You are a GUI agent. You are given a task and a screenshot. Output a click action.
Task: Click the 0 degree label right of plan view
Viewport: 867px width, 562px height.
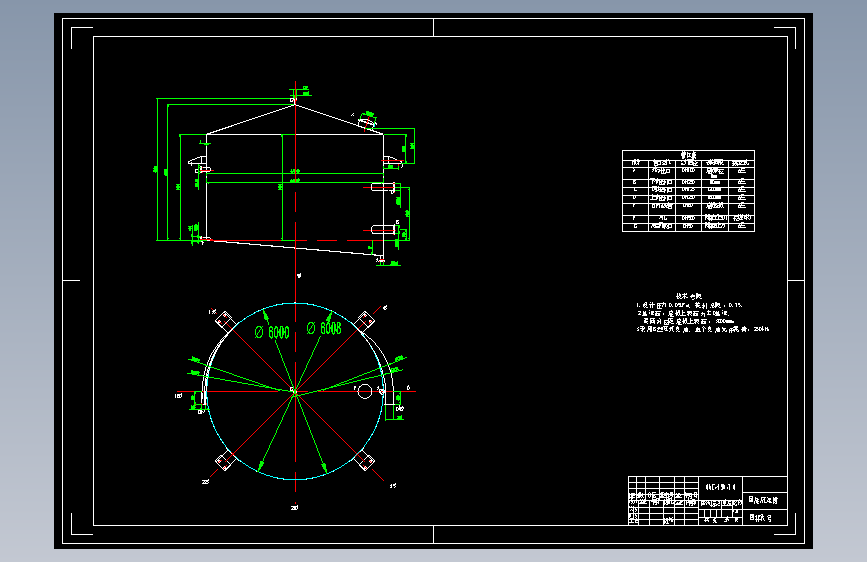408,388
